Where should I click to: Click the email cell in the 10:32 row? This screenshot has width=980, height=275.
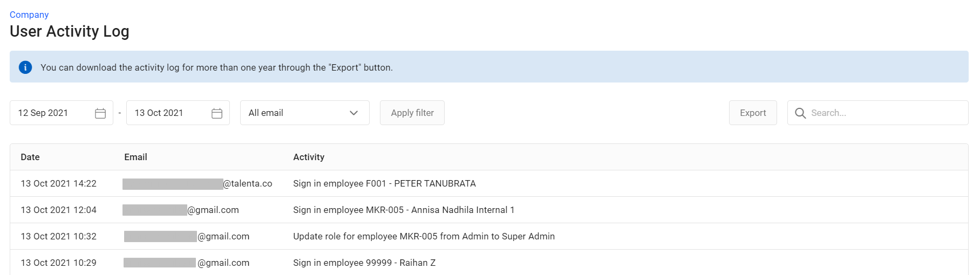[x=187, y=236]
